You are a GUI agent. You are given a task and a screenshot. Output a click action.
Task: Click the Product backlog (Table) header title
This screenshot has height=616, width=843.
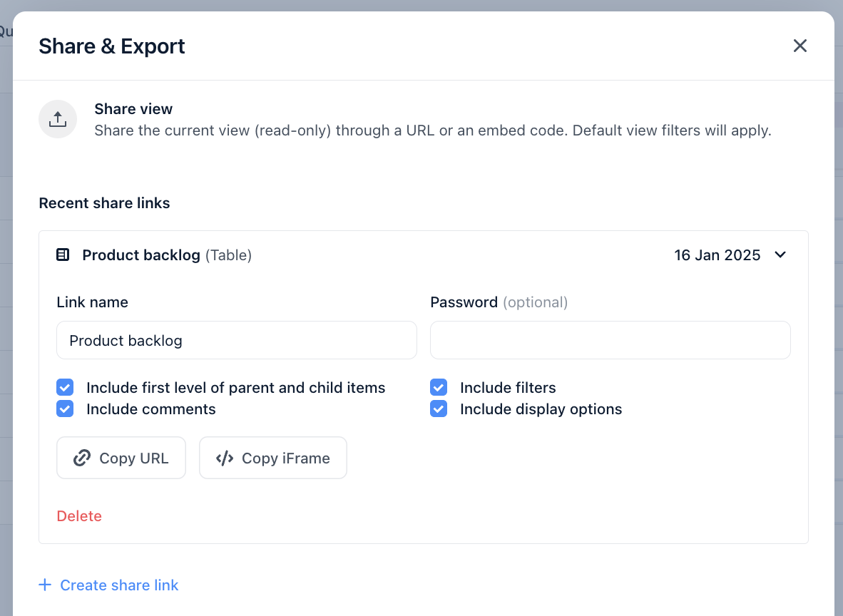[167, 255]
